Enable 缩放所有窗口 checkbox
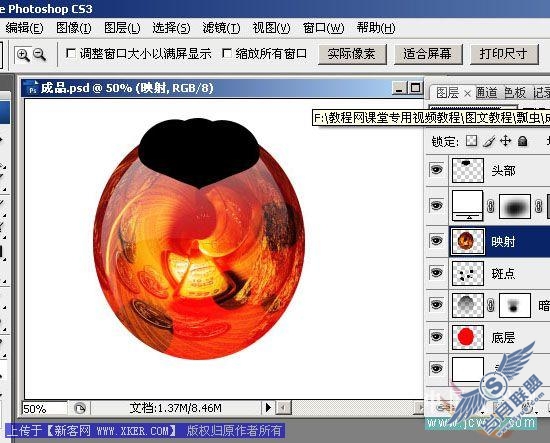 (227, 54)
